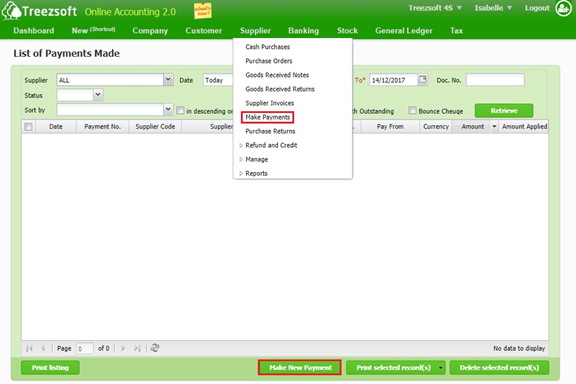Open the Banking menu
The height and width of the screenshot is (384, 576).
tap(303, 30)
